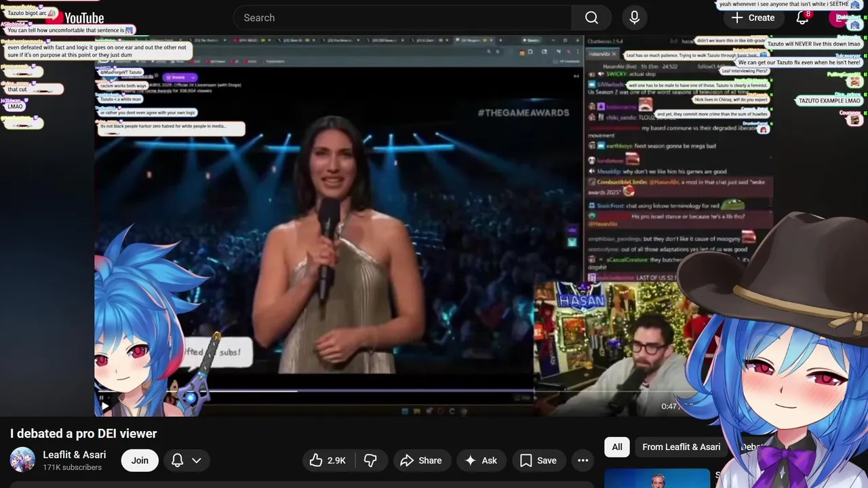Viewport: 868px width, 488px height.
Task: Ask about this video
Action: point(481,460)
